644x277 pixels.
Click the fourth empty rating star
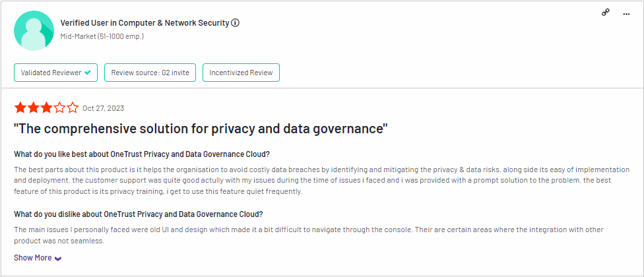[x=59, y=108]
